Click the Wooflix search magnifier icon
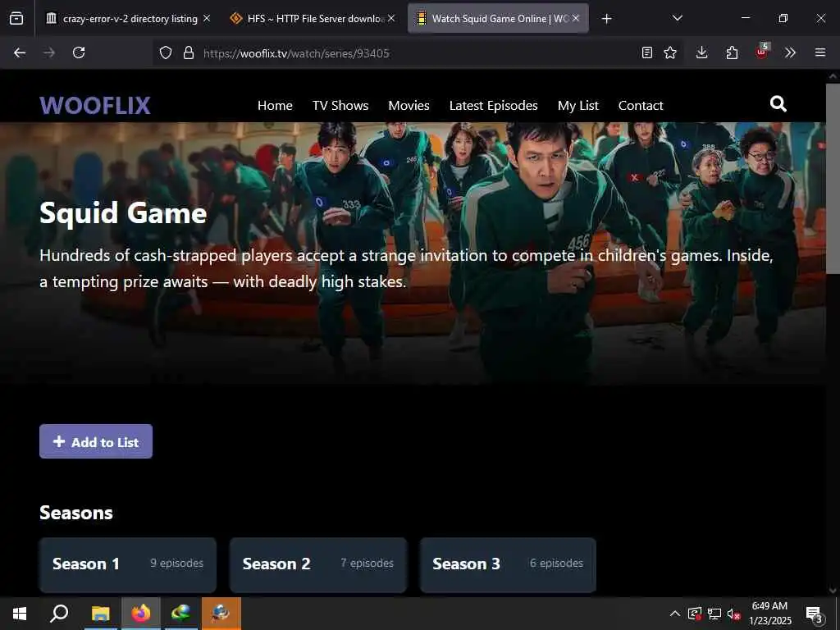The image size is (840, 630). click(778, 103)
